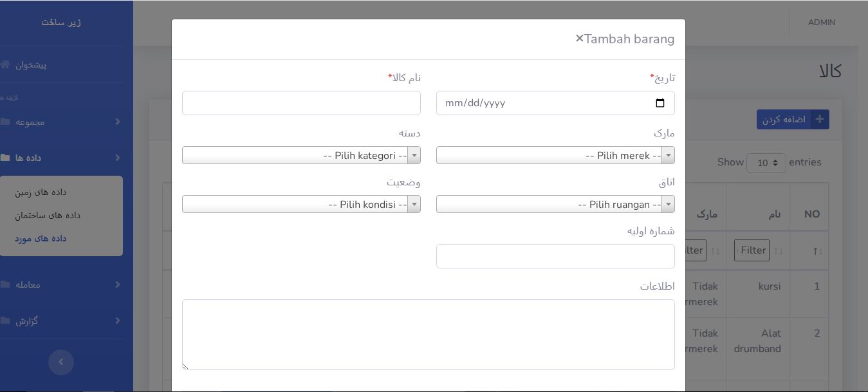Select داده های ساختمان in sidebar
The height and width of the screenshot is (392, 868).
coord(48,215)
